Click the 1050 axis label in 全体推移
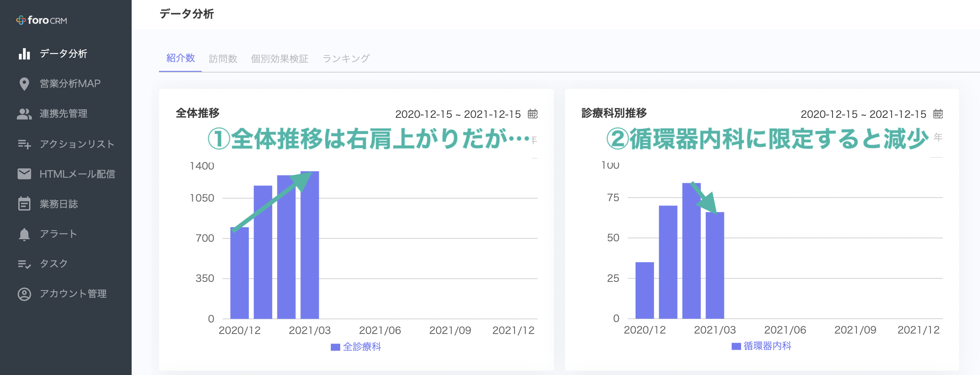 click(x=202, y=198)
